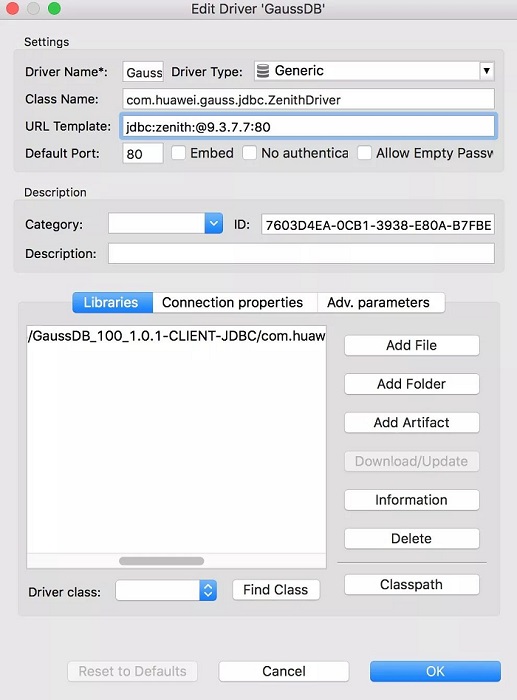Image resolution: width=517 pixels, height=700 pixels.
Task: Open the Driver Type dropdown arrow
Action: [x=487, y=71]
